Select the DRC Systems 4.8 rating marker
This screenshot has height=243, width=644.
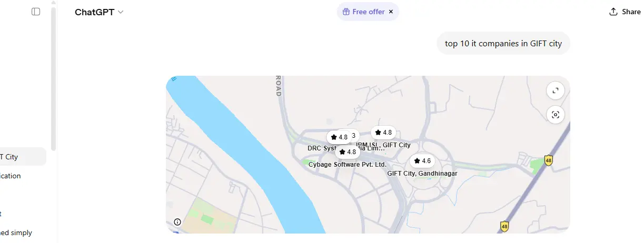[x=339, y=137]
